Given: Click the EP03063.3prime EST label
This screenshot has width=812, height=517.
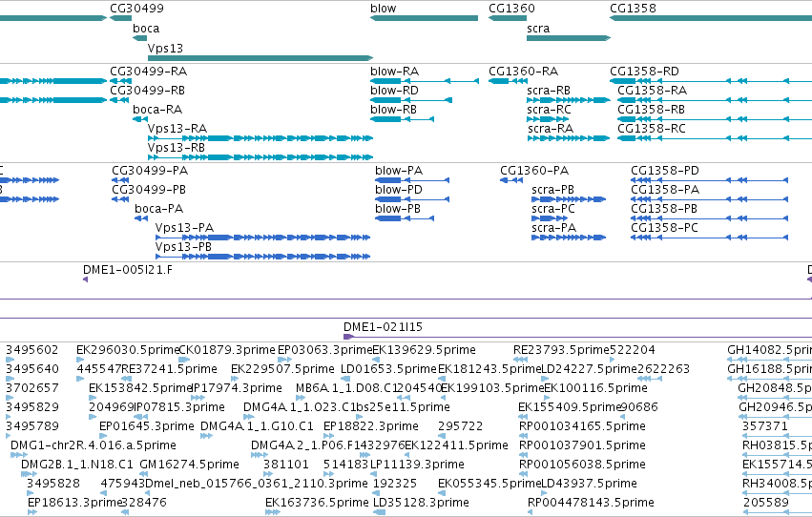Looking at the screenshot, I should pyautogui.click(x=324, y=350).
